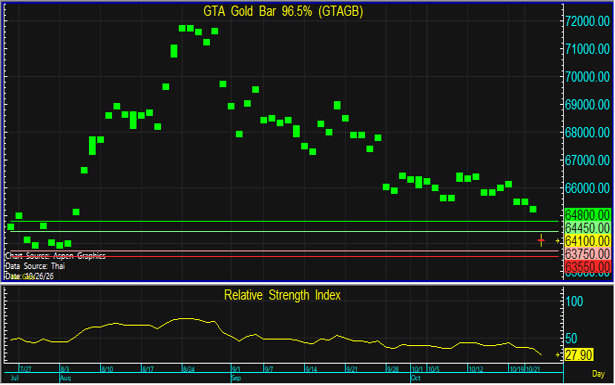Screen dimensions: 615x385
Task: Click the pink 63750.00 level tag
Action: [x=588, y=254]
